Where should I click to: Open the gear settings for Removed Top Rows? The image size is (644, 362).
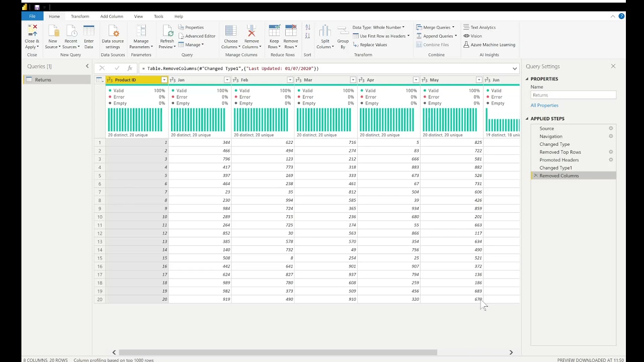click(611, 152)
